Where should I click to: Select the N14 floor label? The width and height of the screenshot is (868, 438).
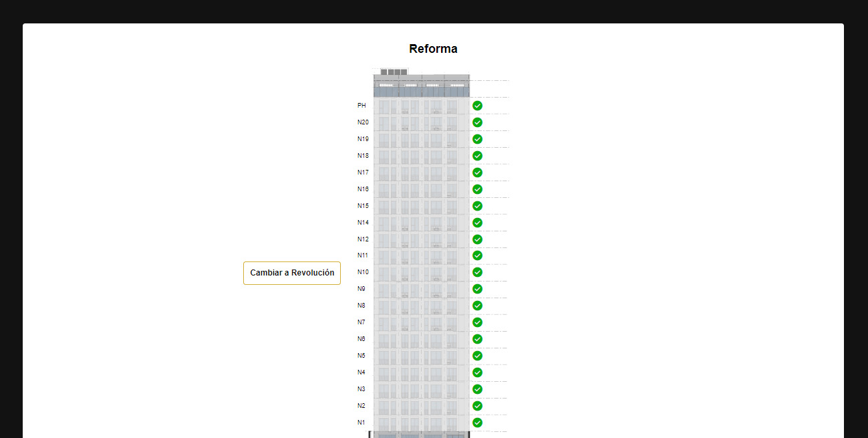point(363,223)
